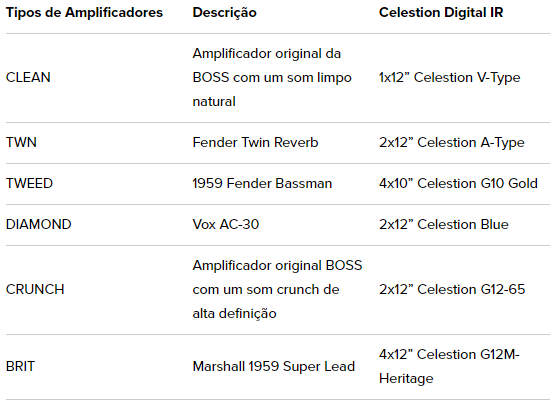Click the '1959 Fender Bassman' description

262,183
